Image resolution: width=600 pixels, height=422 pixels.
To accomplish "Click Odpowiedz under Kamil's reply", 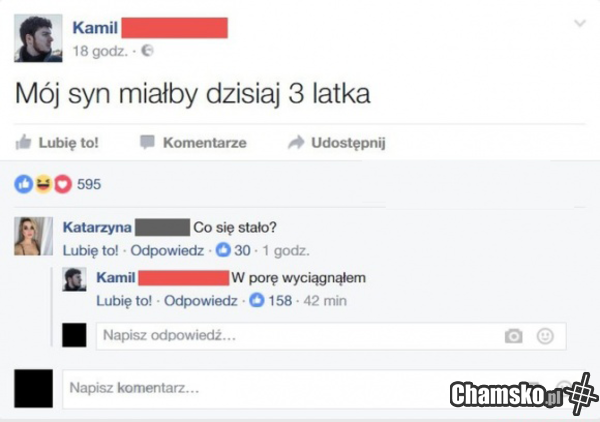I will coord(201,301).
